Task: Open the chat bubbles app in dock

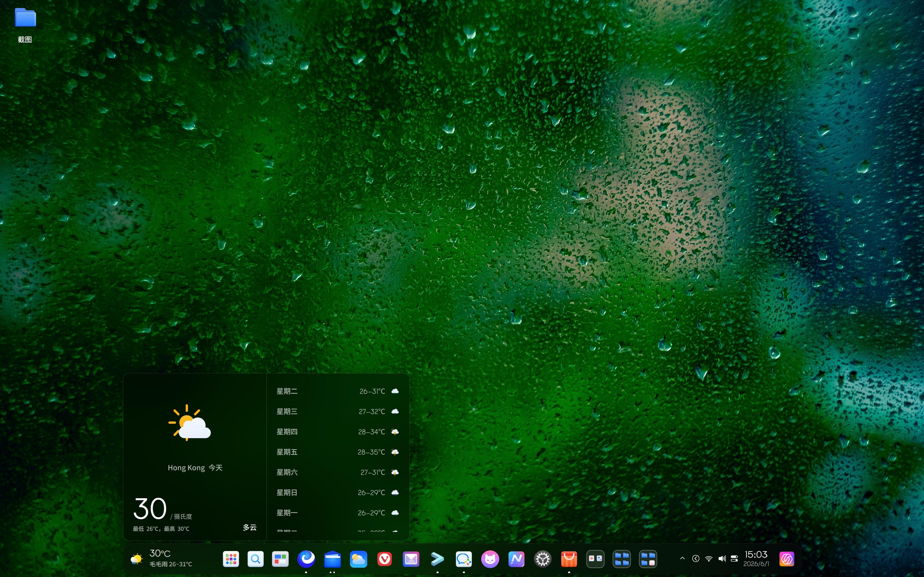Action: point(464,559)
